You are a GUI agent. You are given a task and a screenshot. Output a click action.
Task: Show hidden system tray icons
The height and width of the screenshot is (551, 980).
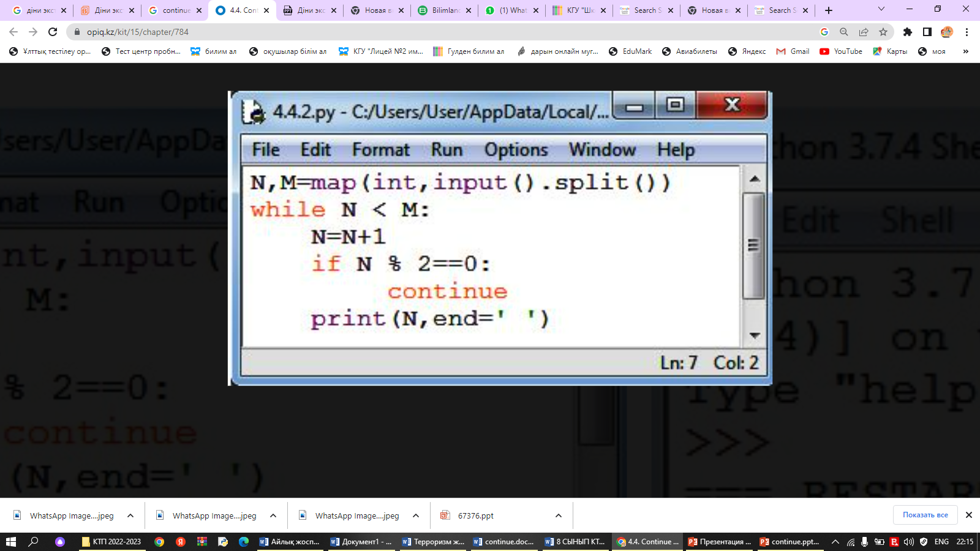tap(835, 542)
